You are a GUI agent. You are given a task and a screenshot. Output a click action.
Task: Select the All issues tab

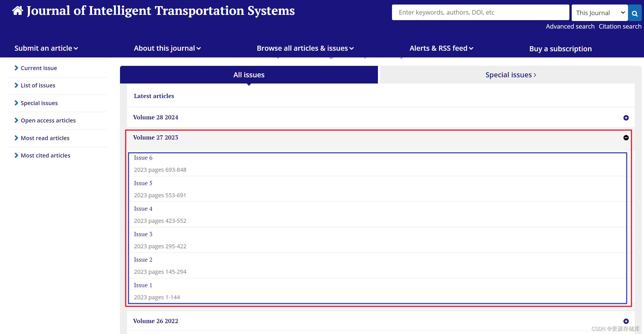click(x=249, y=75)
